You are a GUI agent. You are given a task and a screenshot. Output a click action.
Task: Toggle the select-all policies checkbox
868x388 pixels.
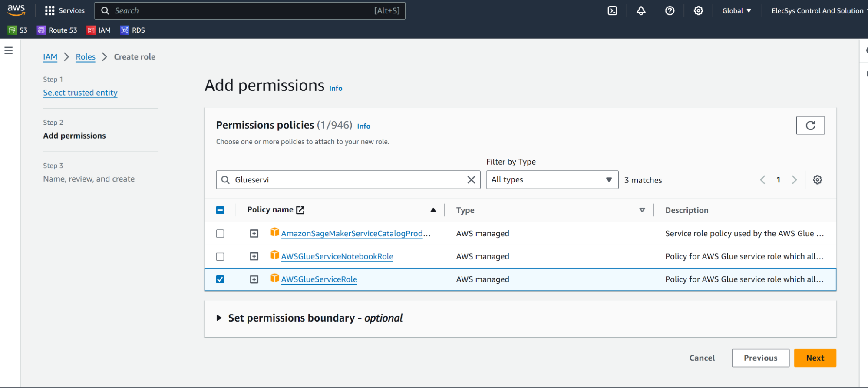point(220,210)
